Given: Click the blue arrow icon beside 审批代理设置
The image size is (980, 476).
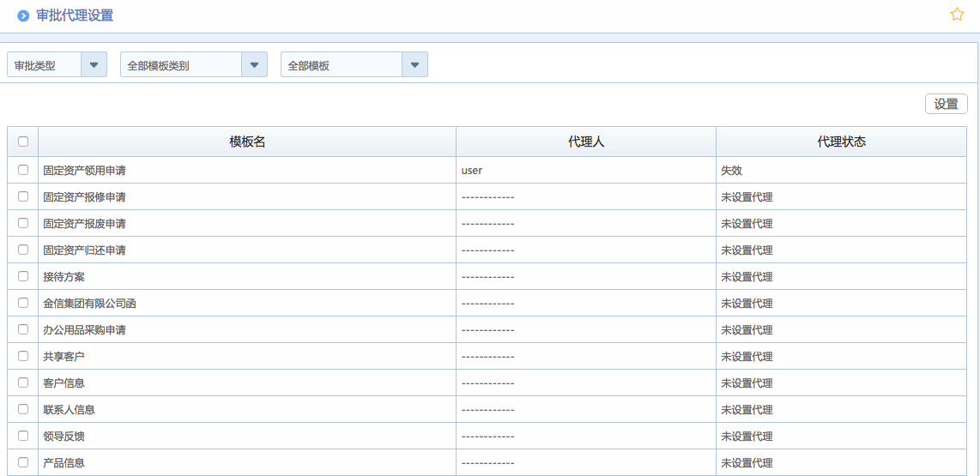Looking at the screenshot, I should click(23, 16).
